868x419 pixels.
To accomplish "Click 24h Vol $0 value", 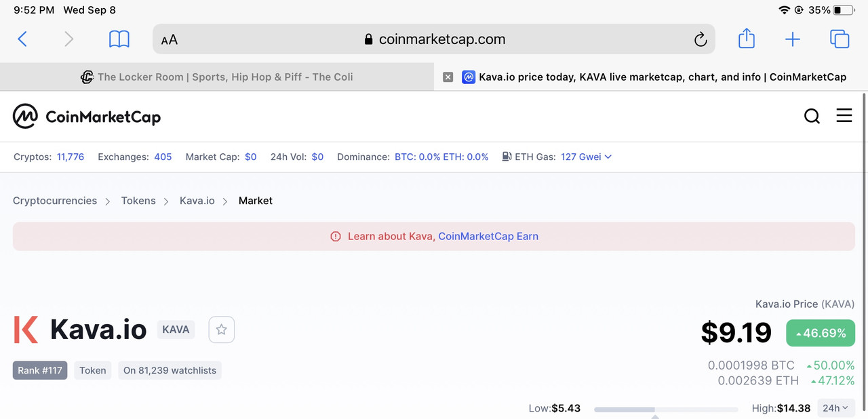I will 317,157.
